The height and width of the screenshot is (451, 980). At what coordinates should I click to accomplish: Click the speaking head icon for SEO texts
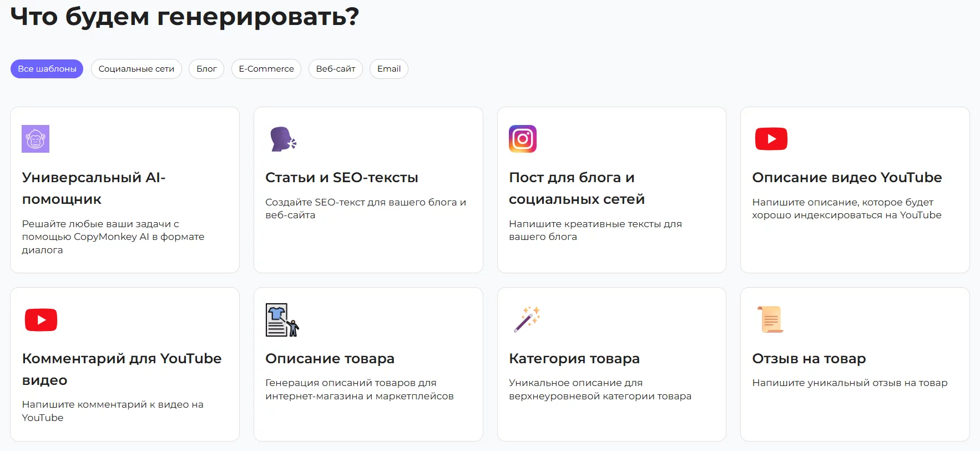point(282,139)
